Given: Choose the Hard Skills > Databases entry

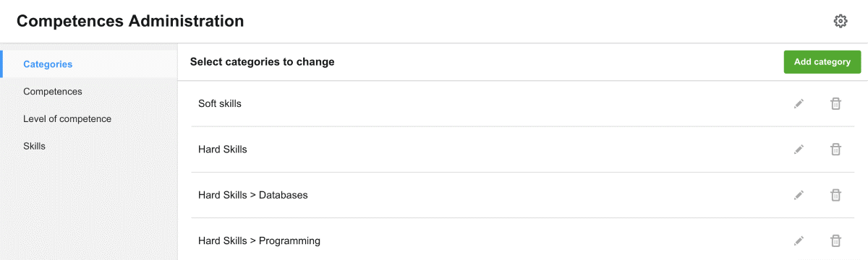Looking at the screenshot, I should point(253,195).
